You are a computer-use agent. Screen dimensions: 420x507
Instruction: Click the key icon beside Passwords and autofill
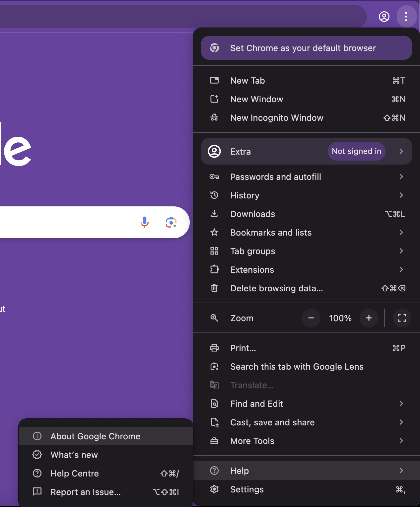click(x=214, y=177)
